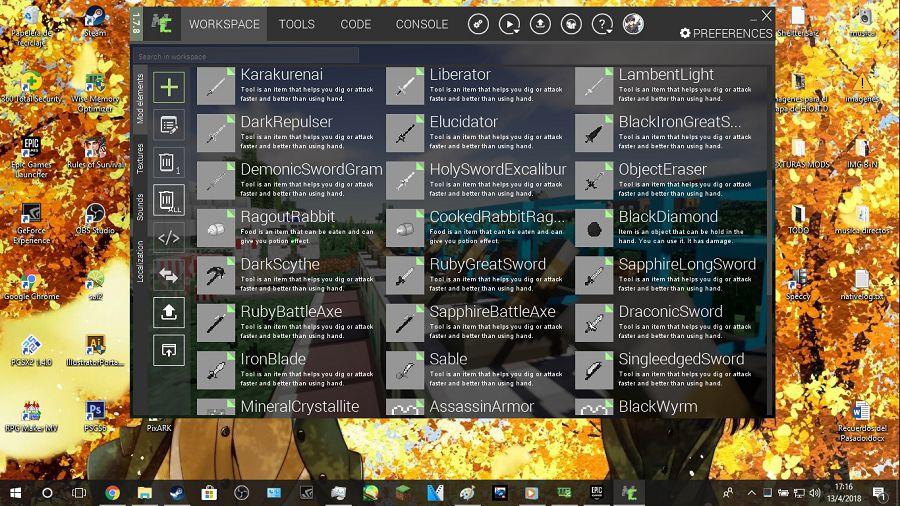Click the delete all elements trash icon

[169, 199]
